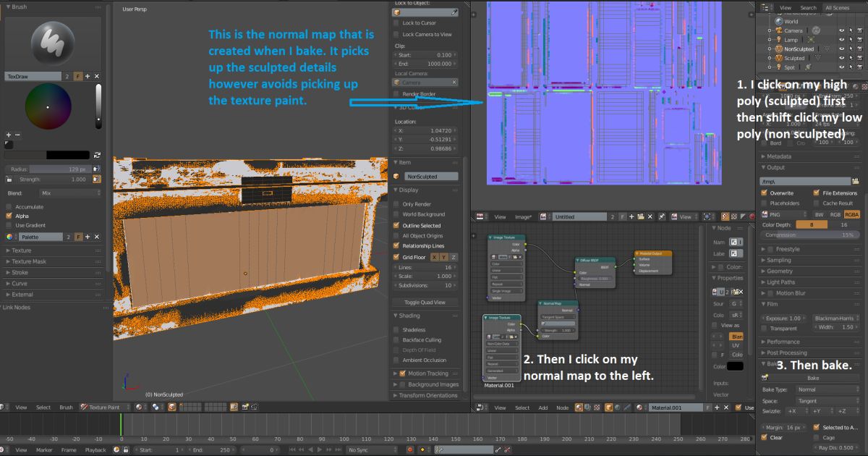Uncheck the Overwrite output option

tap(765, 193)
